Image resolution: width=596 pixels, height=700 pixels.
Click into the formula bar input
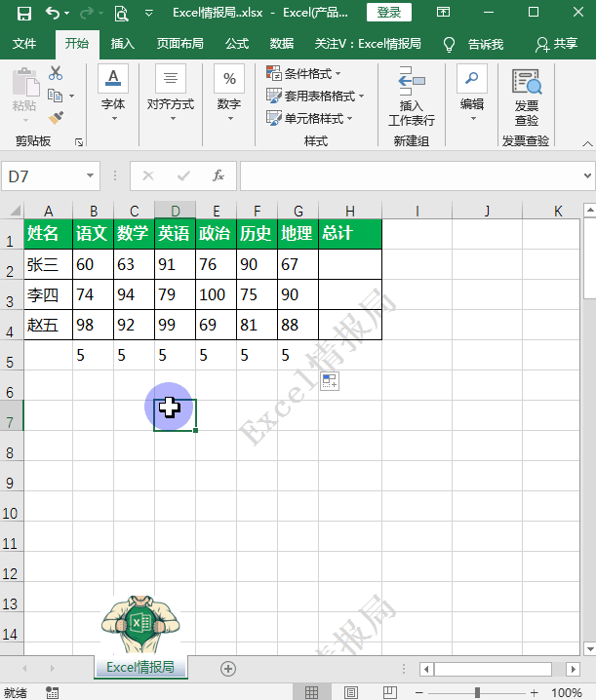(x=411, y=176)
